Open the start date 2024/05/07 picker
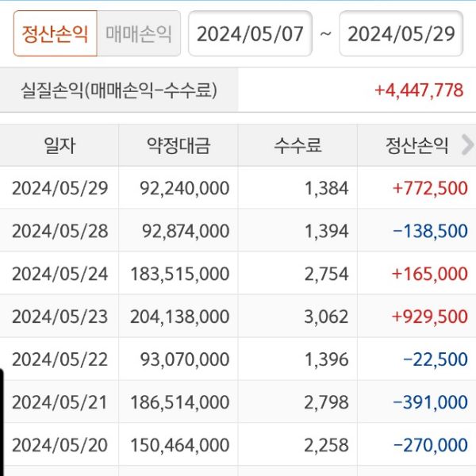Image resolution: width=476 pixels, height=476 pixels. pos(250,33)
